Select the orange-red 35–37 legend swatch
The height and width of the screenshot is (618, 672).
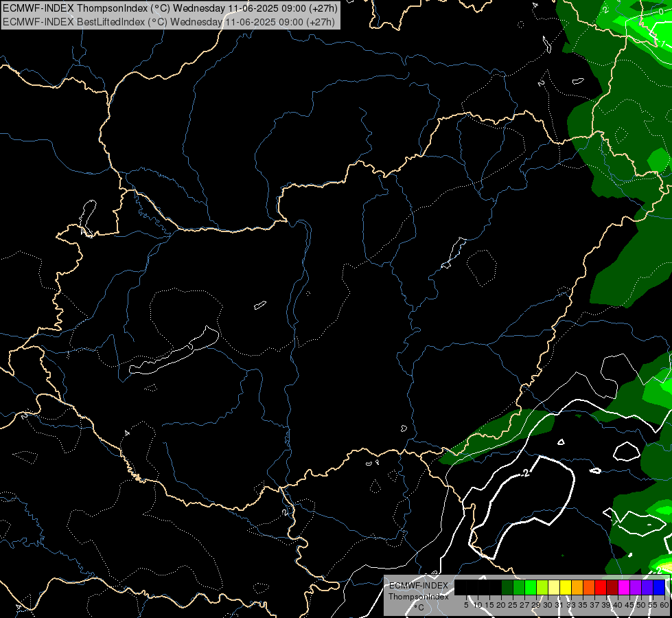pos(589,587)
